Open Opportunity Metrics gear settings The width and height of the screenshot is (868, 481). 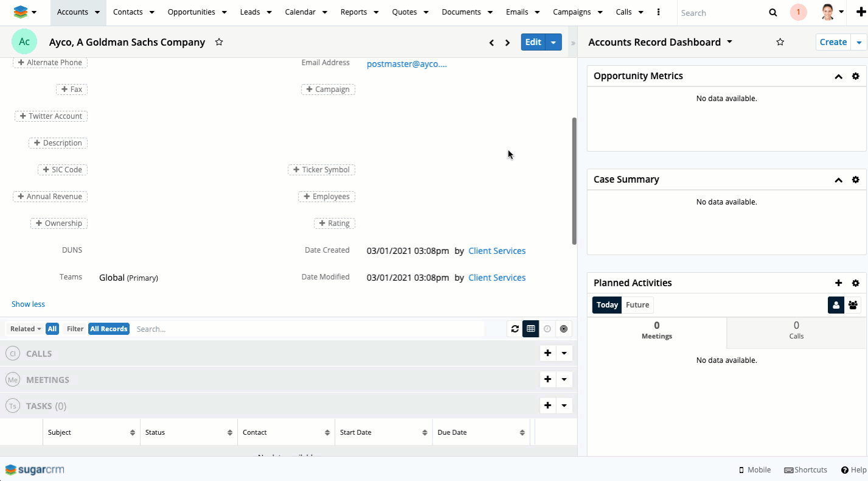coord(856,76)
